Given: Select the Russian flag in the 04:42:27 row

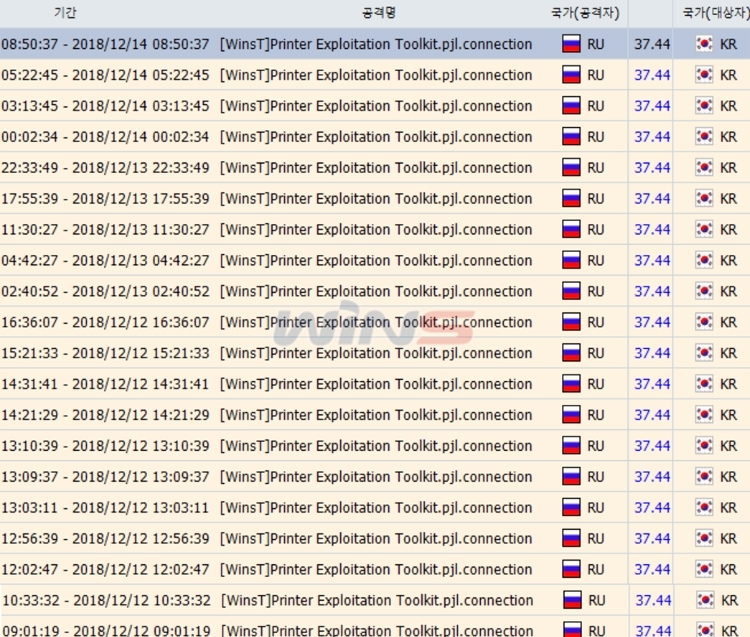Looking at the screenshot, I should [571, 261].
